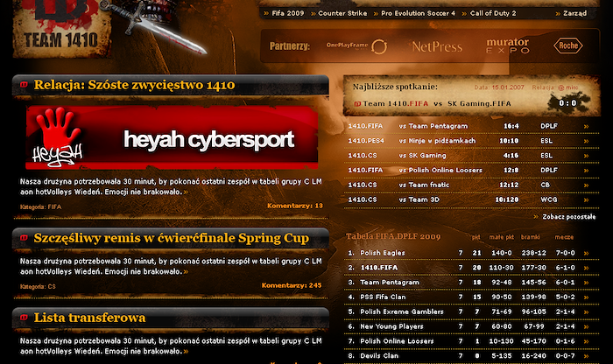Click team name Polish Eagles
The height and width of the screenshot is (364, 613).
[x=383, y=253]
